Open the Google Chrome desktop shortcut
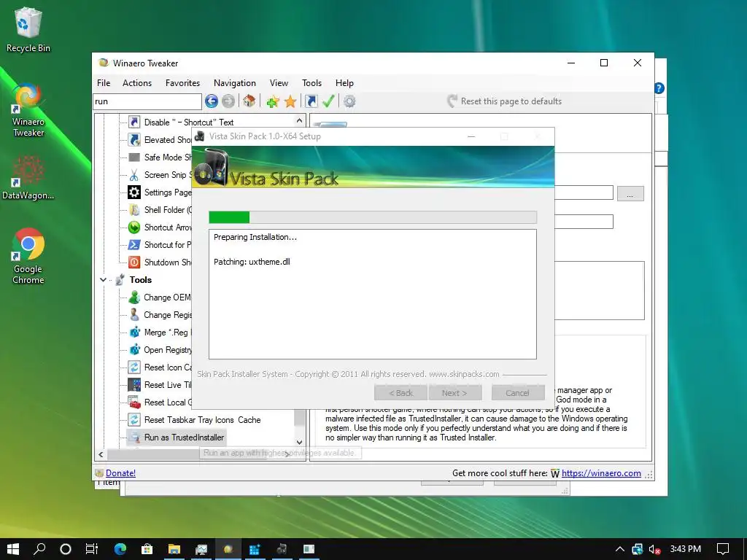747x560 pixels. [28, 256]
